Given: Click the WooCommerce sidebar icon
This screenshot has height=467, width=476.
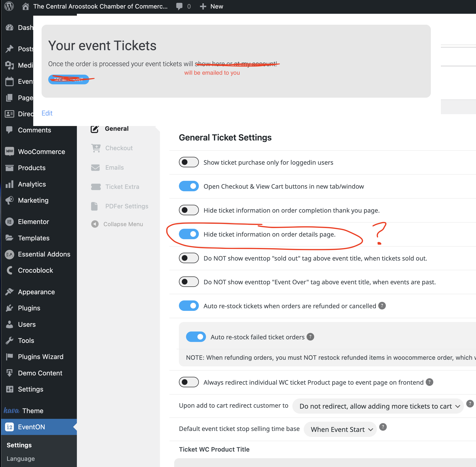Looking at the screenshot, I should click(9, 151).
